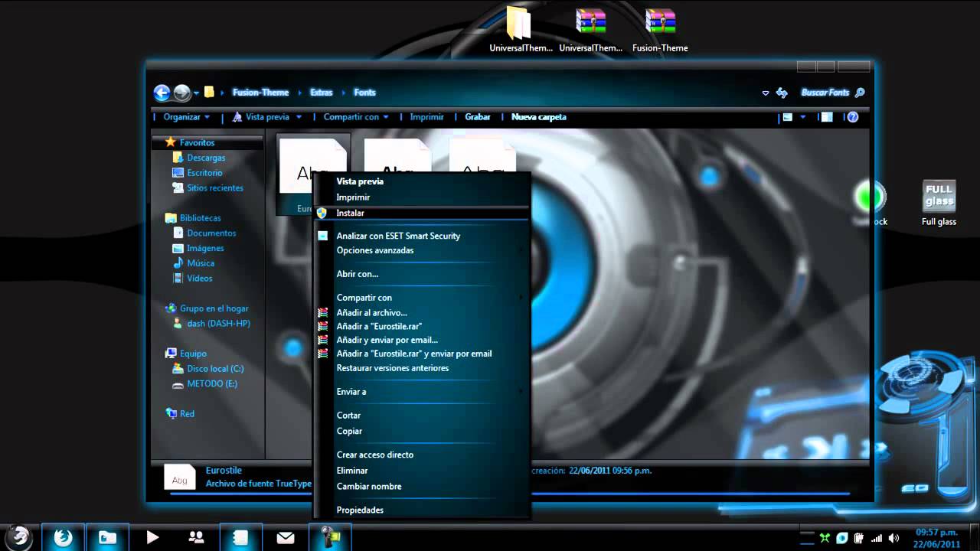Open the Documentos library
Image resolution: width=980 pixels, height=551 pixels.
[211, 233]
